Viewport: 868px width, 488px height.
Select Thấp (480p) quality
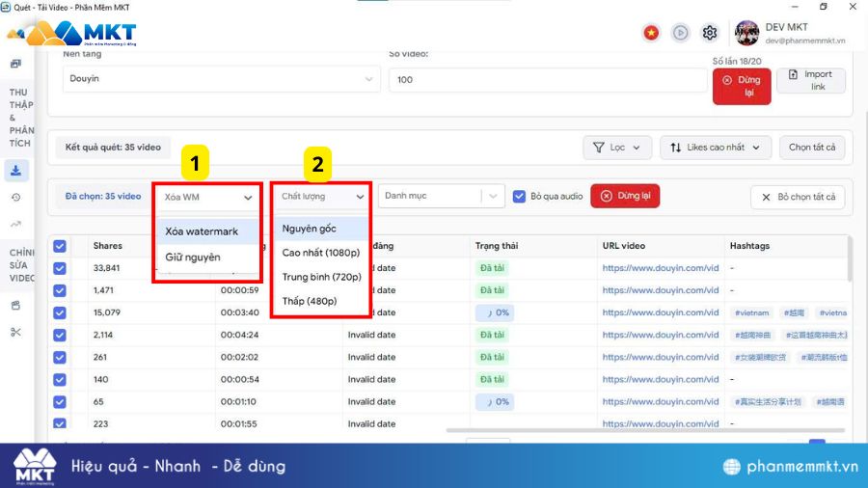pos(321,302)
